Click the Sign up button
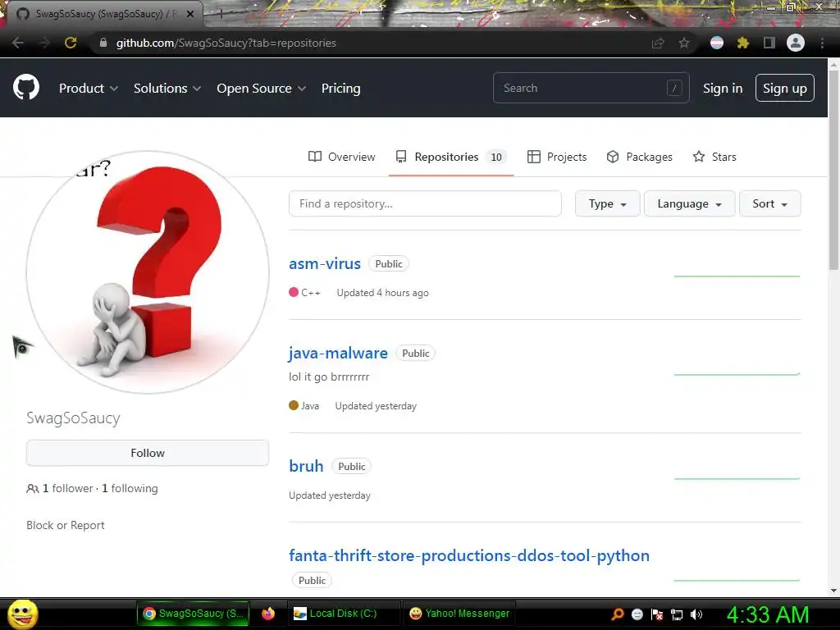Image resolution: width=840 pixels, height=630 pixels. [x=785, y=88]
